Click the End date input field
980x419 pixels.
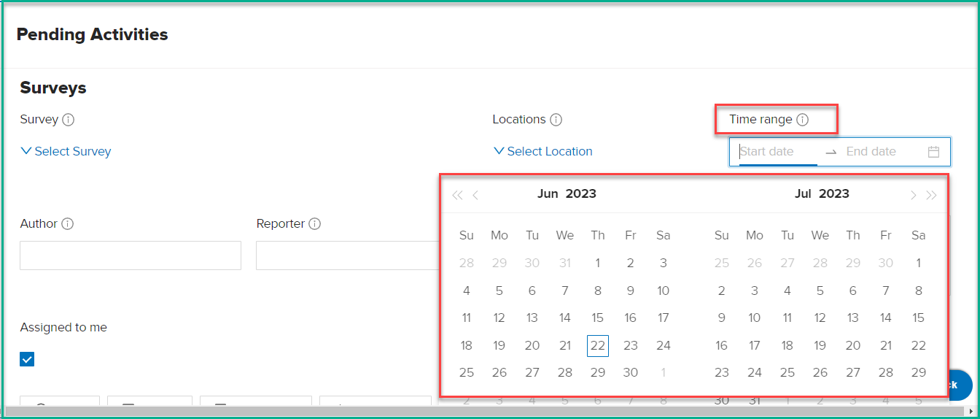tap(881, 152)
